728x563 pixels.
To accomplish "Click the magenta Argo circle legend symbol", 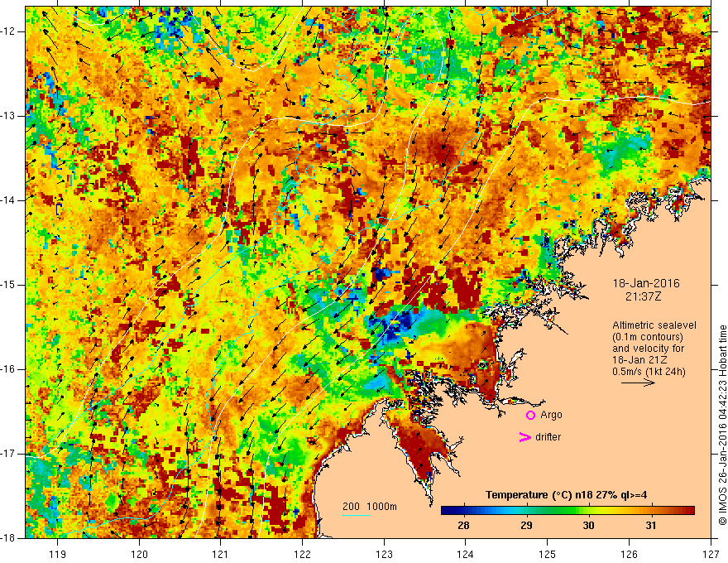I will coord(530,416).
